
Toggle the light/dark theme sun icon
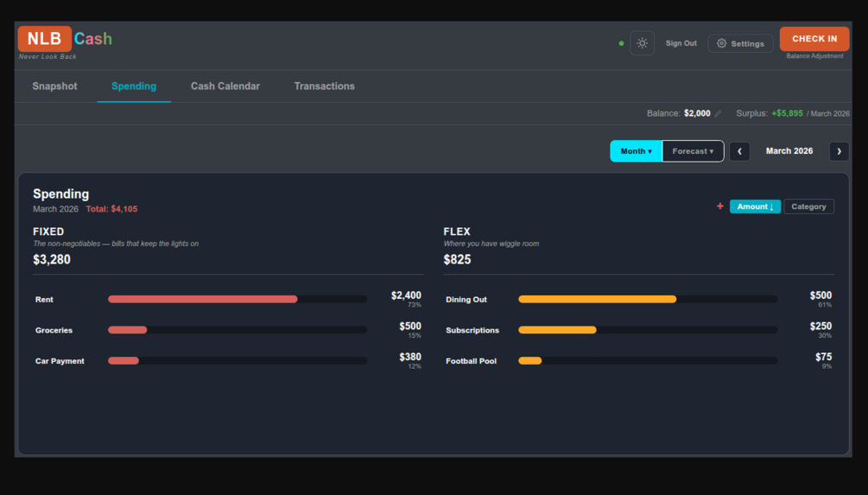[x=642, y=43]
